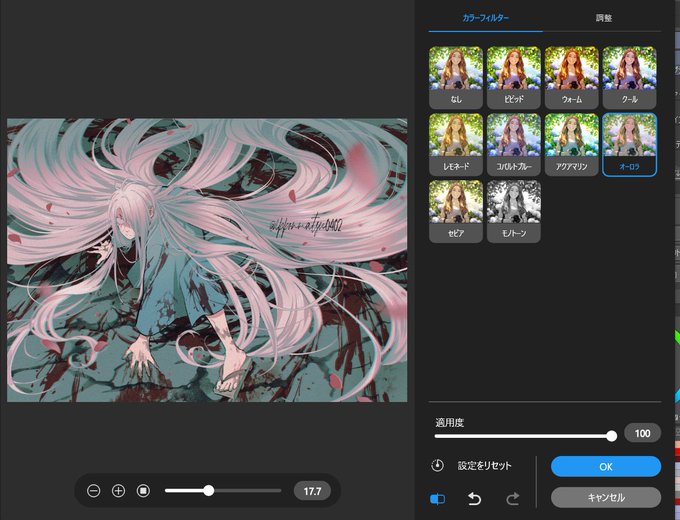Click the 設定をリセット clock icon

(x=438, y=465)
